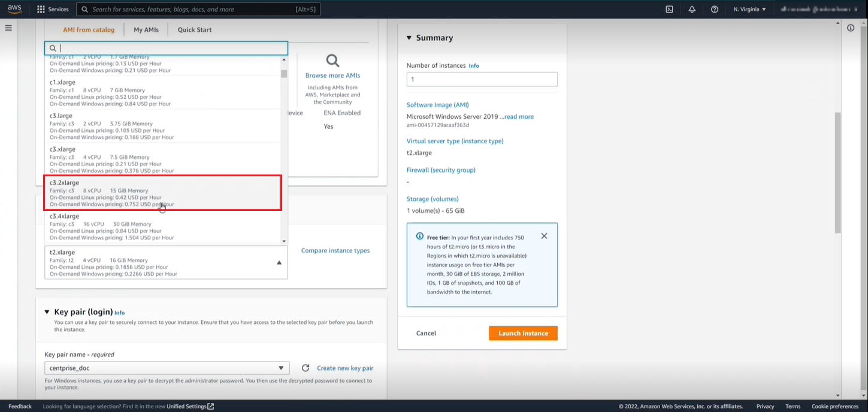Switch to the AMI from catalog tab
The height and width of the screenshot is (412, 868).
(89, 29)
